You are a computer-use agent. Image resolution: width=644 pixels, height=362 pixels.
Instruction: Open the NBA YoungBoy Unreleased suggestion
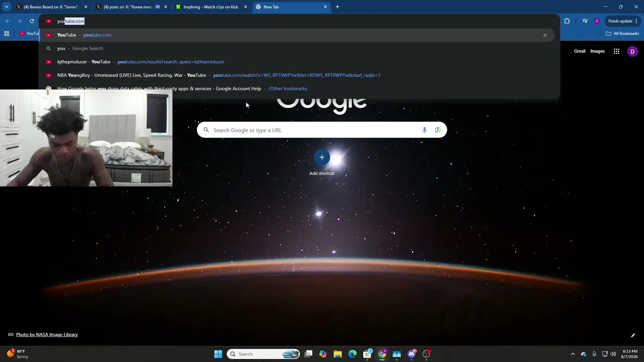[x=297, y=75]
